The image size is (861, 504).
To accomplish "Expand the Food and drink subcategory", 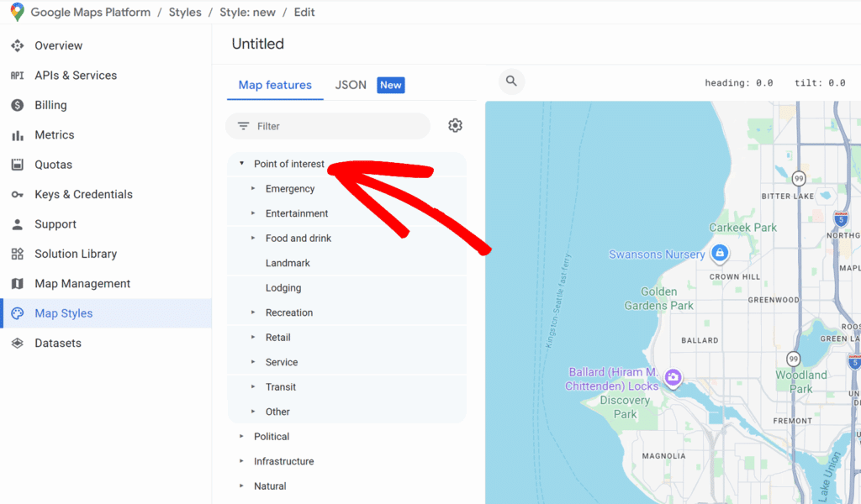I will 253,239.
